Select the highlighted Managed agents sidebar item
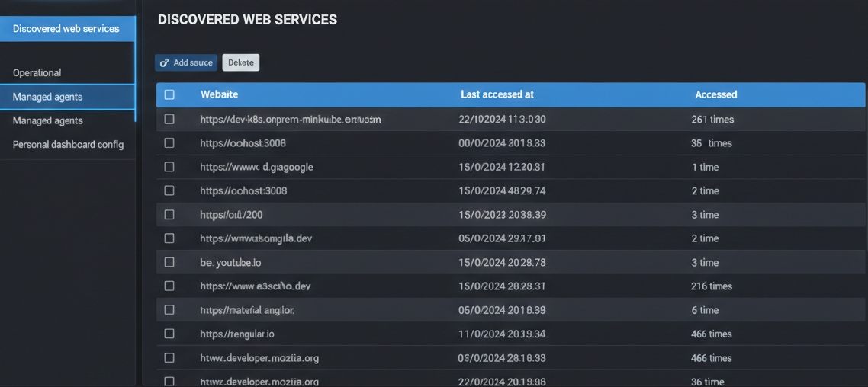Image resolution: width=868 pixels, height=387 pixels. (x=47, y=97)
